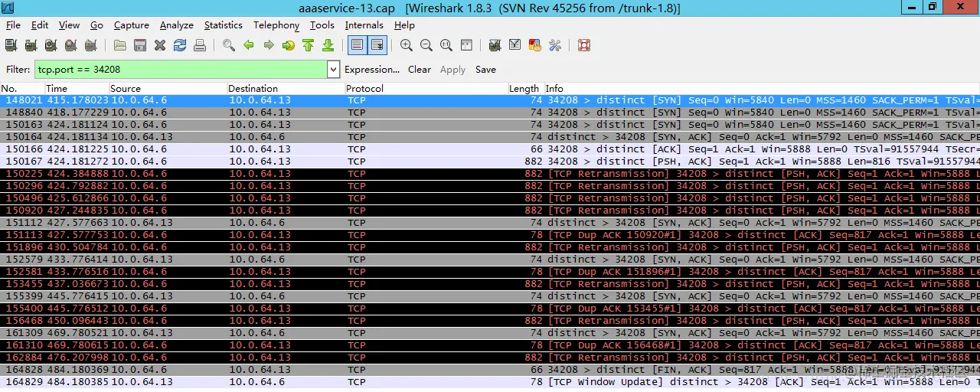The width and height of the screenshot is (980, 392).
Task: Toggle auto scroll in live capture
Action: coord(377,45)
